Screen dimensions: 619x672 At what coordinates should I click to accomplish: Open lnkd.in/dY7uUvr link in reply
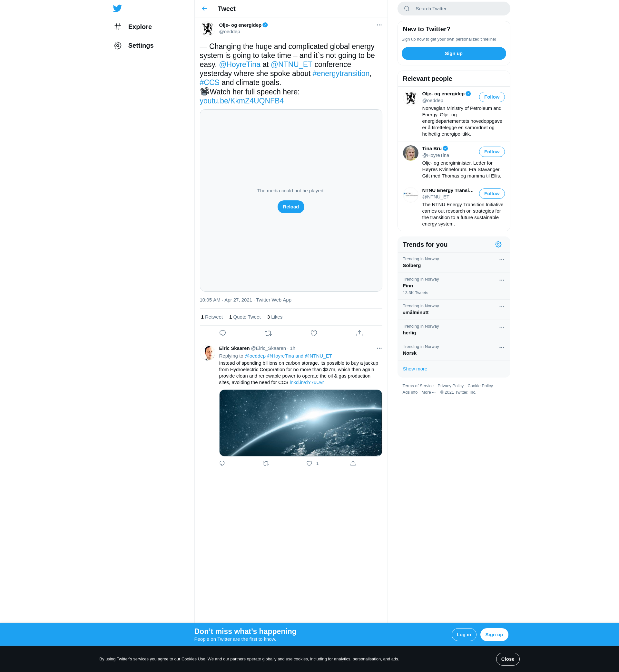(x=307, y=382)
